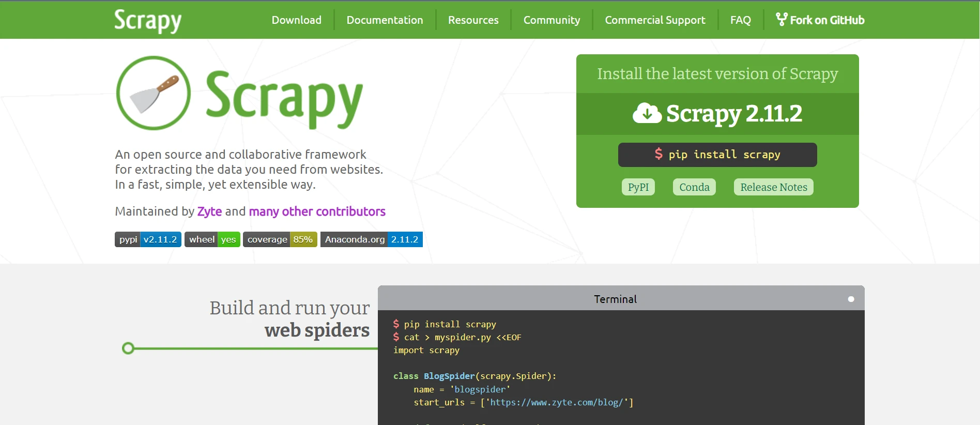Click the Scrapy logo in the navigation bar
The image size is (980, 425).
148,21
